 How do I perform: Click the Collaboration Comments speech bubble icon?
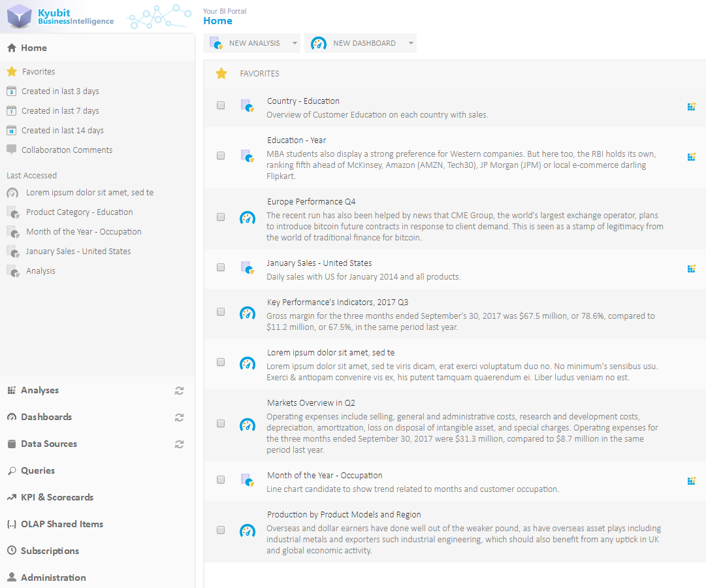pyautogui.click(x=12, y=150)
